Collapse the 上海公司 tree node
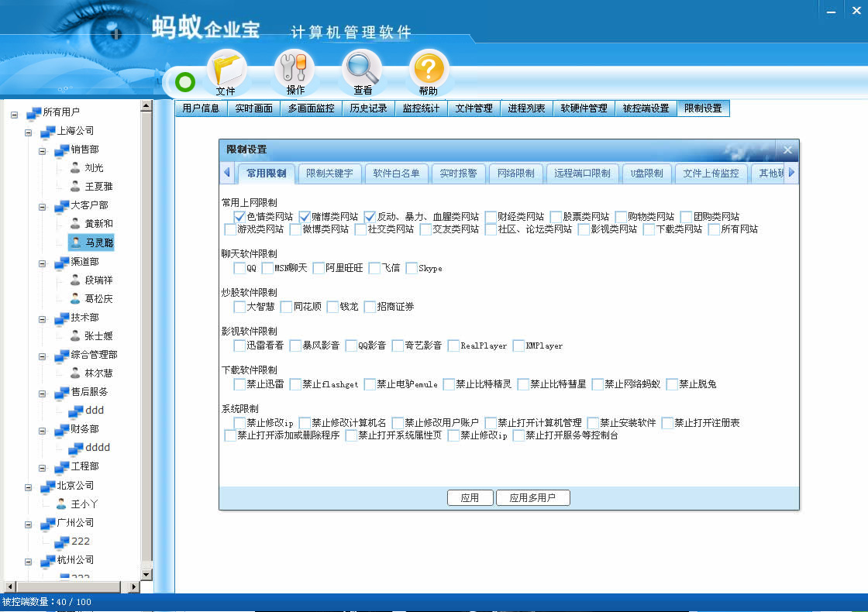Viewport: 868px width, 612px height. pos(29,132)
